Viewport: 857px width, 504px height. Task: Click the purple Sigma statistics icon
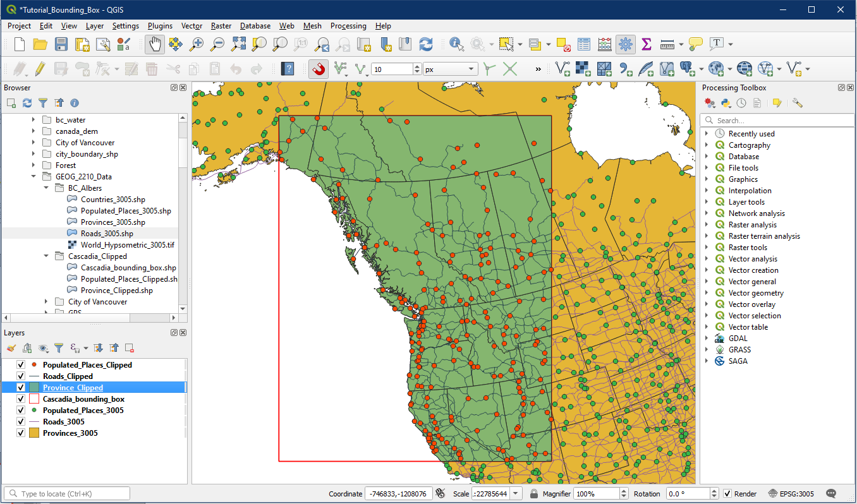pyautogui.click(x=646, y=44)
